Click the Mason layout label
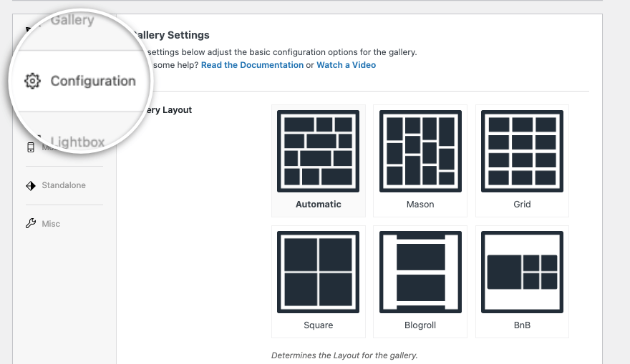The width and height of the screenshot is (630, 364). pos(420,205)
